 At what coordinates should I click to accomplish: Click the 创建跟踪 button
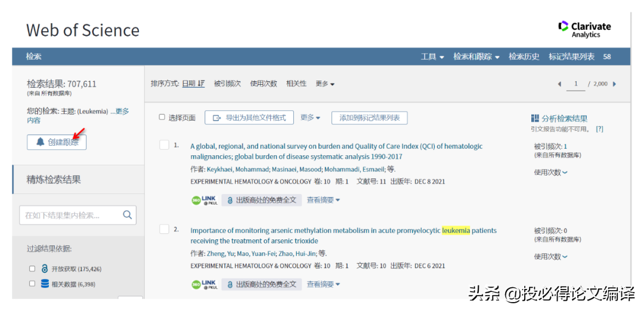point(57,142)
